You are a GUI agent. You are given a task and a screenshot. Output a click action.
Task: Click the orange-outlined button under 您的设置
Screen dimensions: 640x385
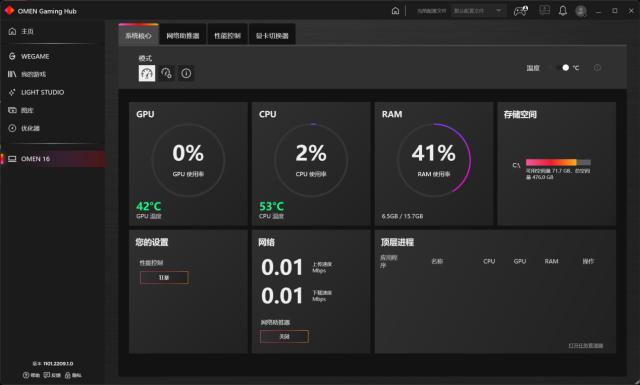(164, 278)
